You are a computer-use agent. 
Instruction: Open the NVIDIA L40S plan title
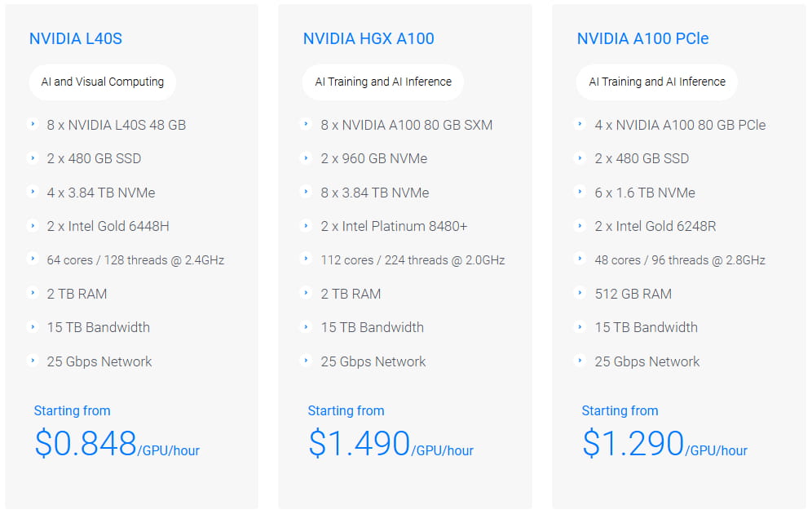(x=76, y=38)
